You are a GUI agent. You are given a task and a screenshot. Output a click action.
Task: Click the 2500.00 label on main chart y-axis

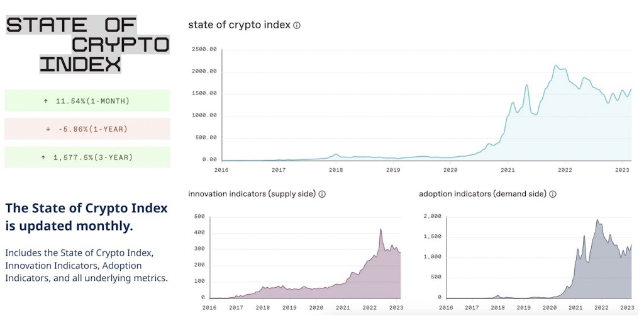(204, 49)
